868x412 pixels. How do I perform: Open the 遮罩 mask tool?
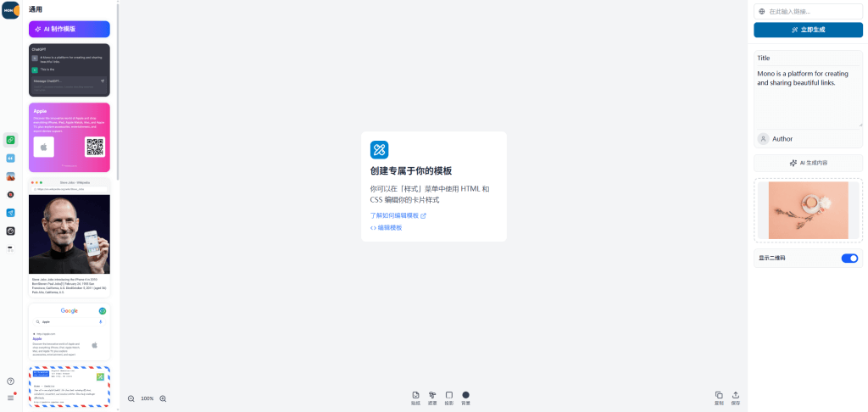click(432, 398)
